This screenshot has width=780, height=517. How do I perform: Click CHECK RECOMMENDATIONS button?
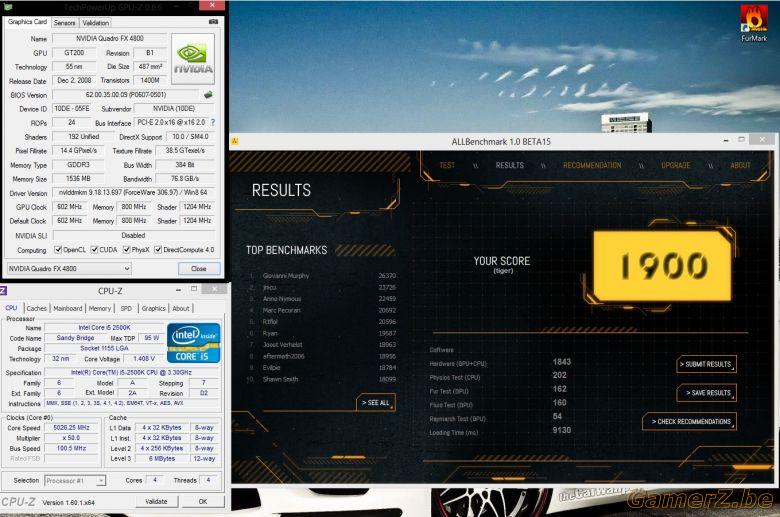click(x=690, y=421)
